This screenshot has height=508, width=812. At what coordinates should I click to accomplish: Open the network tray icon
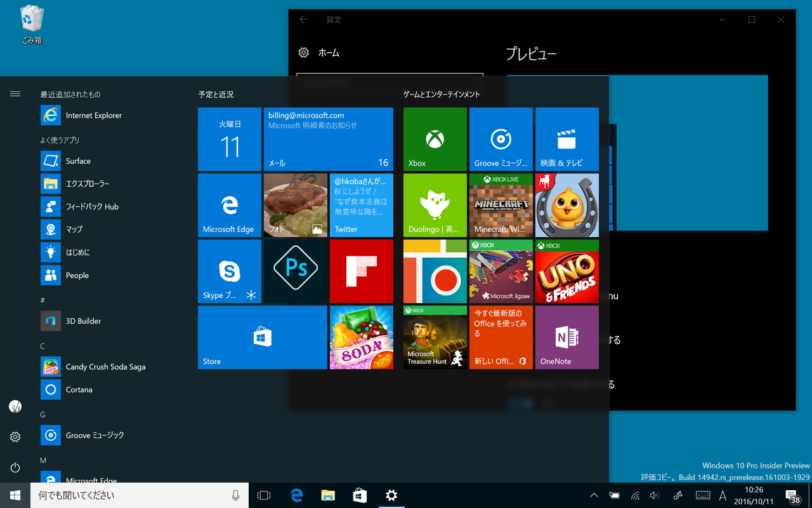tap(634, 495)
